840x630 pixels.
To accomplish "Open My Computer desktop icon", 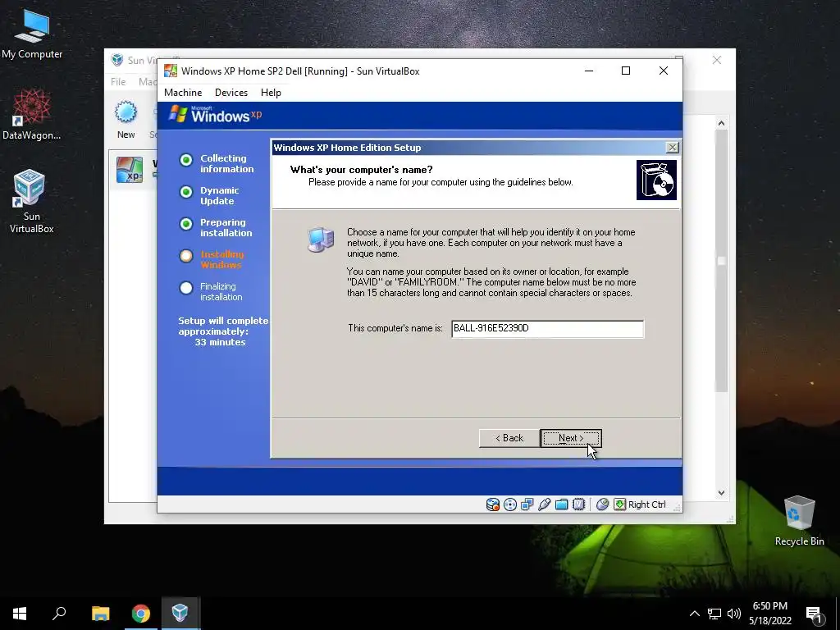I will tap(32, 34).
